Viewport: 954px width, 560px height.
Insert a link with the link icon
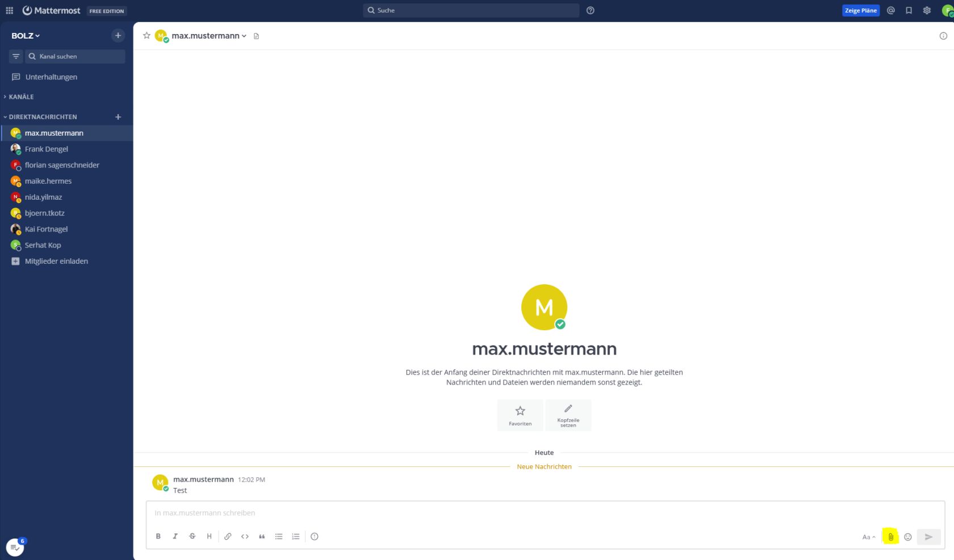coord(228,536)
